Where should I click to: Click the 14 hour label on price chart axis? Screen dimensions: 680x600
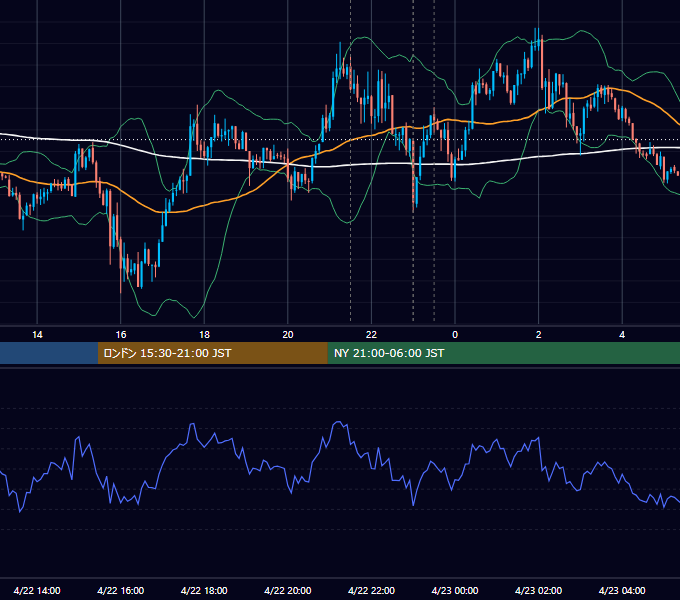[x=37, y=335]
